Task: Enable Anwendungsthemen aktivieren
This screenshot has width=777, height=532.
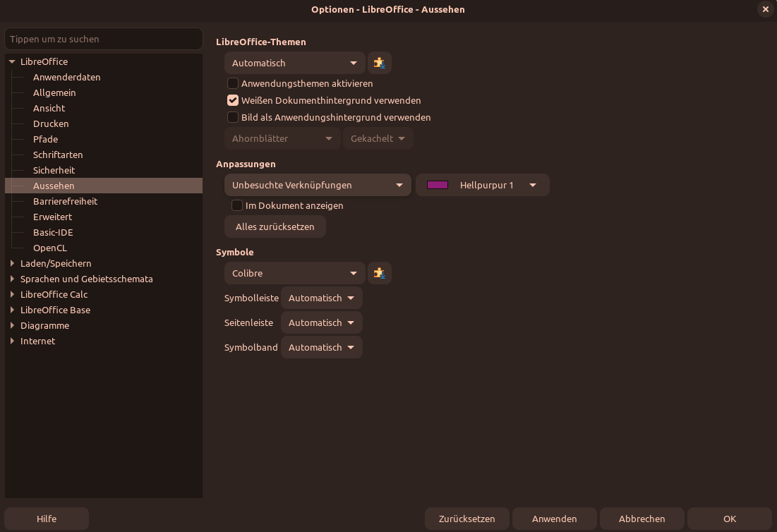Action: pyautogui.click(x=233, y=83)
